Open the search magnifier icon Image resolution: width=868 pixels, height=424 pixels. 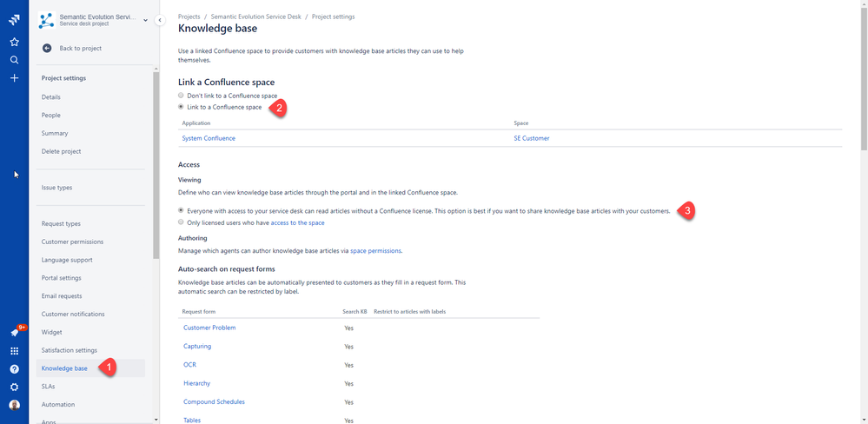pos(15,60)
